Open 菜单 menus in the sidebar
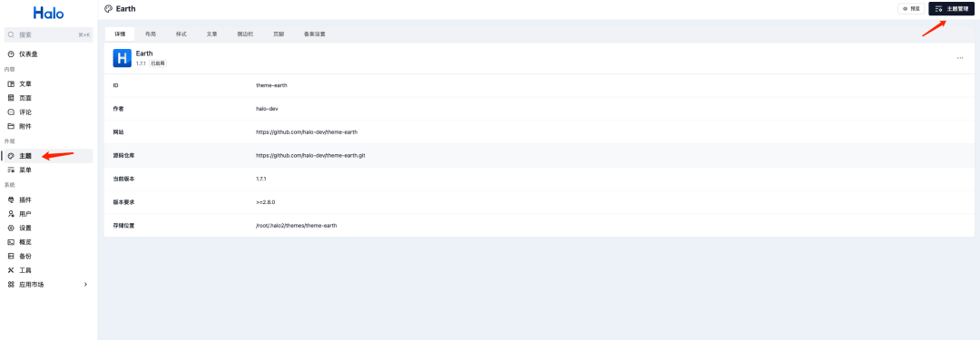This screenshot has height=340, width=980. (25, 170)
